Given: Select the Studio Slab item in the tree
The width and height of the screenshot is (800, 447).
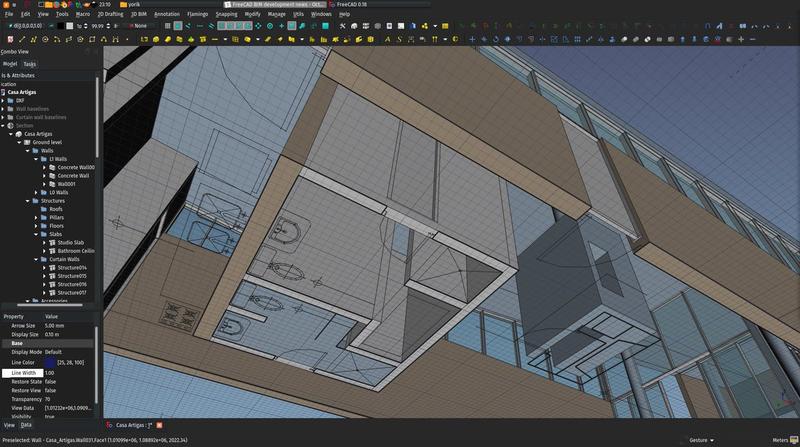Looking at the screenshot, I should 70,242.
